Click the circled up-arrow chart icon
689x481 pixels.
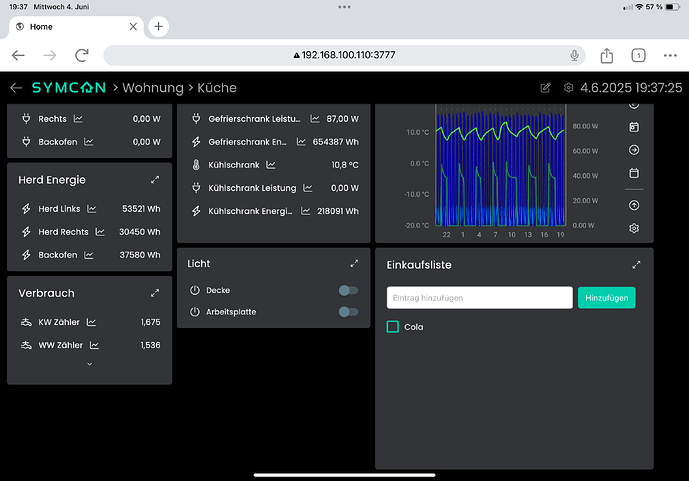[x=634, y=205]
